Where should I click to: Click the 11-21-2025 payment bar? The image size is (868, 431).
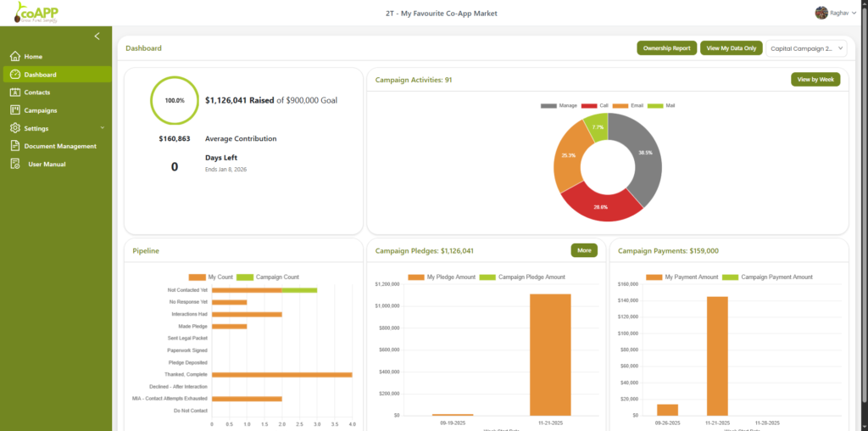tap(717, 355)
